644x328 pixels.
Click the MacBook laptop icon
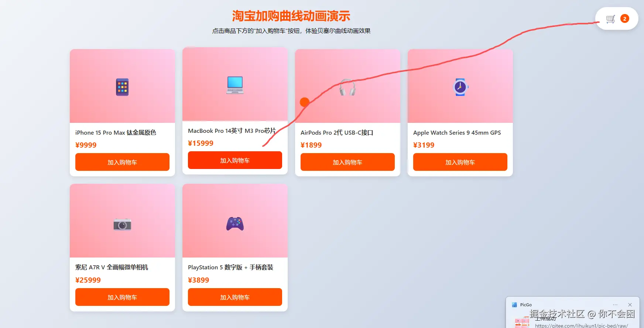pyautogui.click(x=235, y=85)
